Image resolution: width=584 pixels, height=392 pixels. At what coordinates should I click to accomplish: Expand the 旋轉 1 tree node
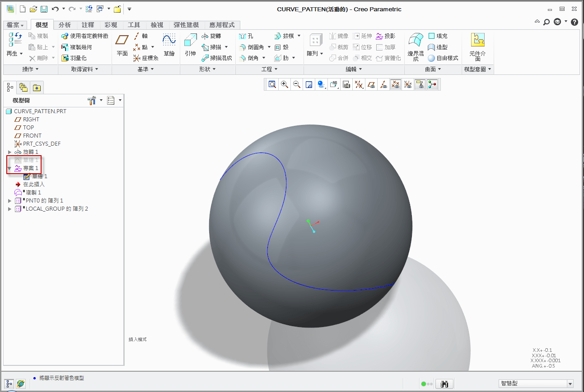[10, 152]
